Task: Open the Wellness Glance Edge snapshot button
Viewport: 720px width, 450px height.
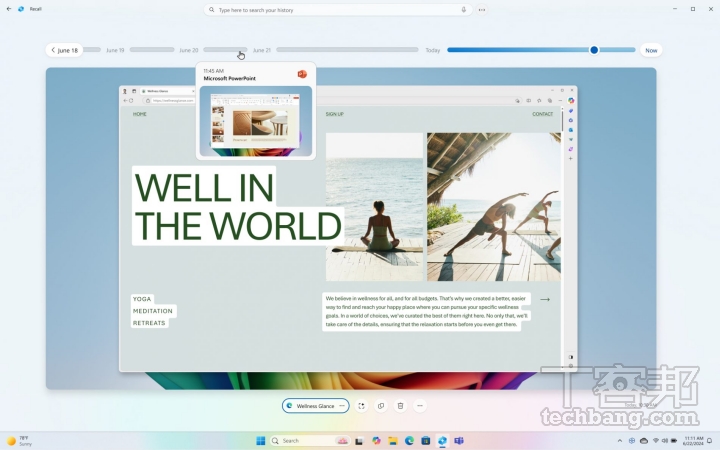Action: tap(315, 406)
